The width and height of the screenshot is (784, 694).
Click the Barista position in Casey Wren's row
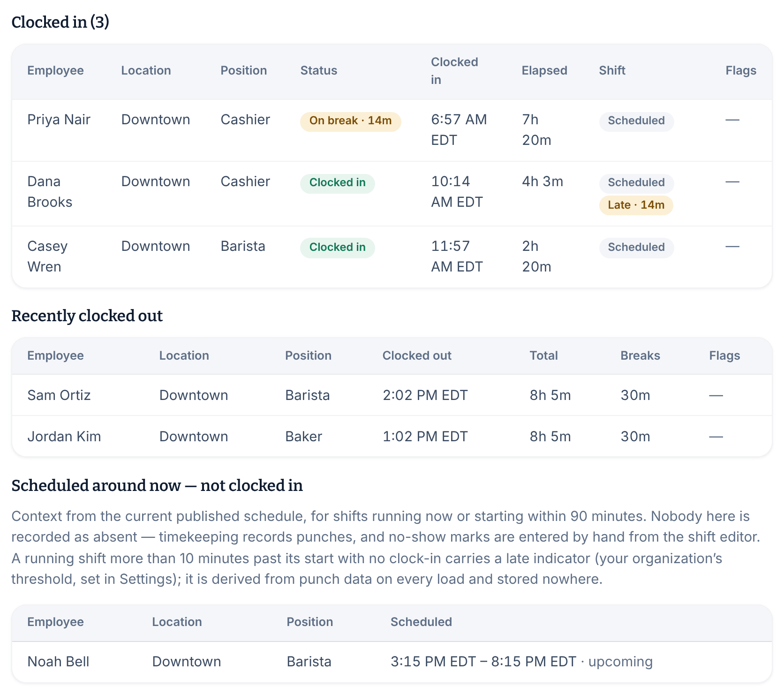243,246
